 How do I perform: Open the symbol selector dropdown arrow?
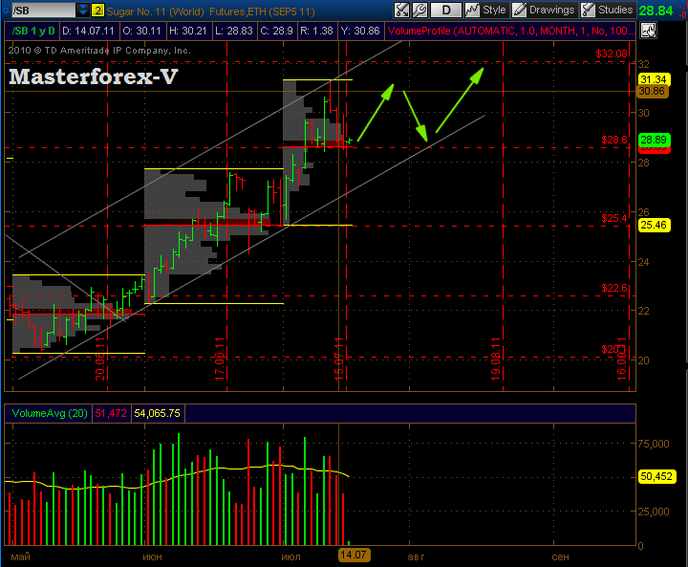pyautogui.click(x=82, y=10)
